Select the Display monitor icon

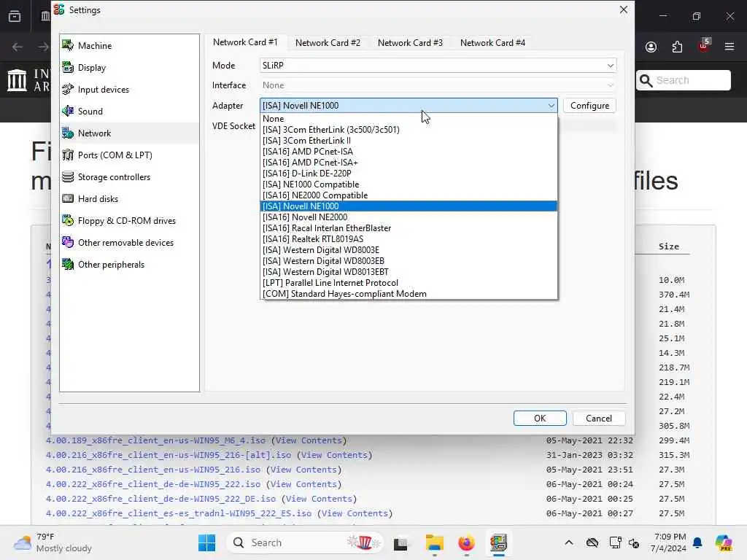pos(68,67)
